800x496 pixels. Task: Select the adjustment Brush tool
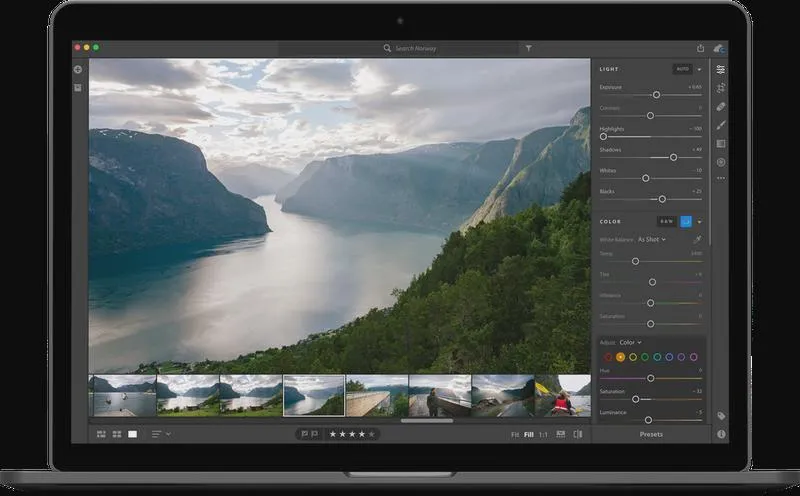720,125
